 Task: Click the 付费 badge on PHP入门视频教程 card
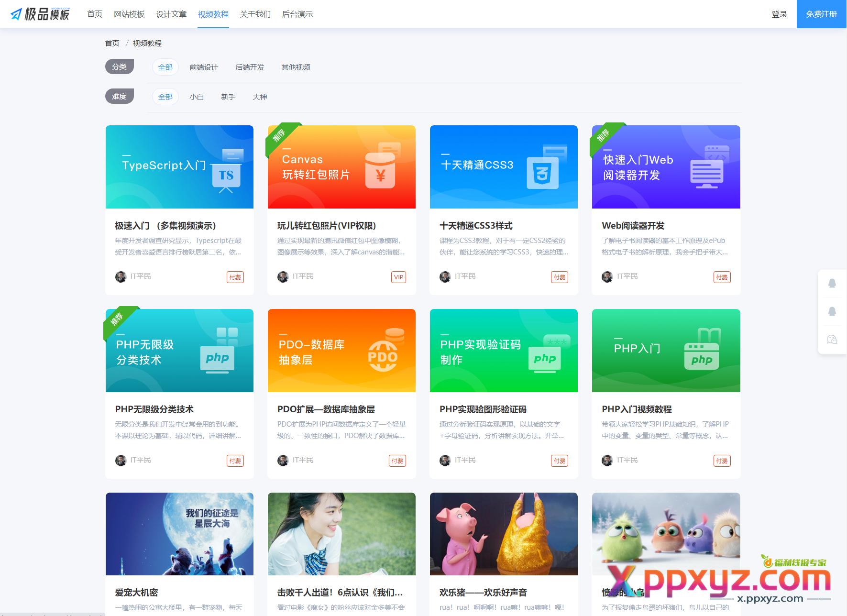coord(722,461)
